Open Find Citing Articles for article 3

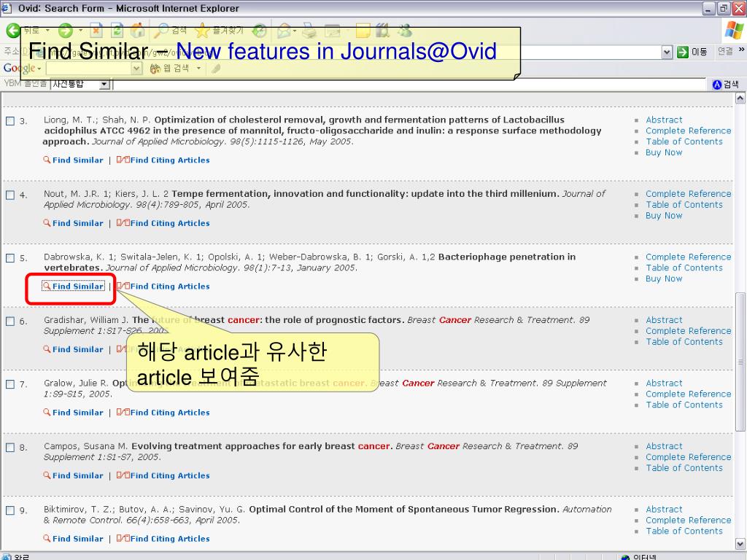tap(170, 160)
